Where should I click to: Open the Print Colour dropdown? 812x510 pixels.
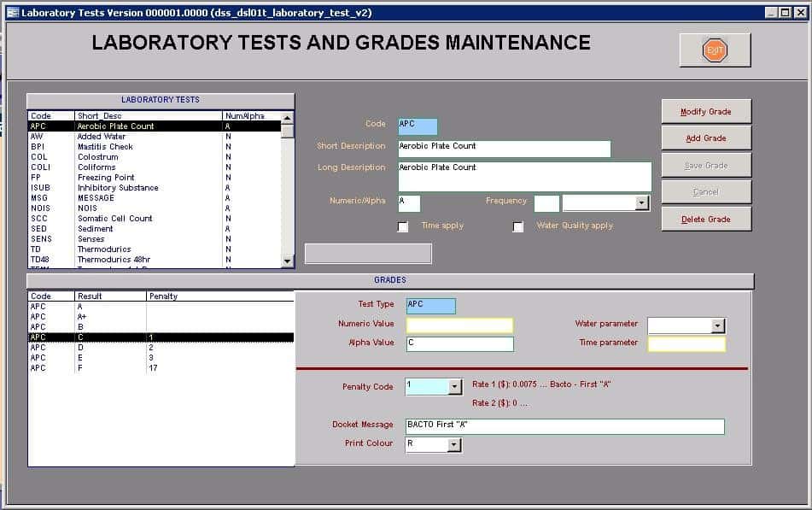click(x=453, y=444)
